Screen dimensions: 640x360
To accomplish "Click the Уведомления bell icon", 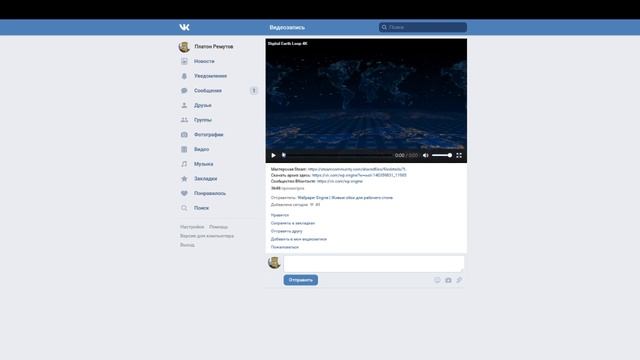I will click(184, 76).
